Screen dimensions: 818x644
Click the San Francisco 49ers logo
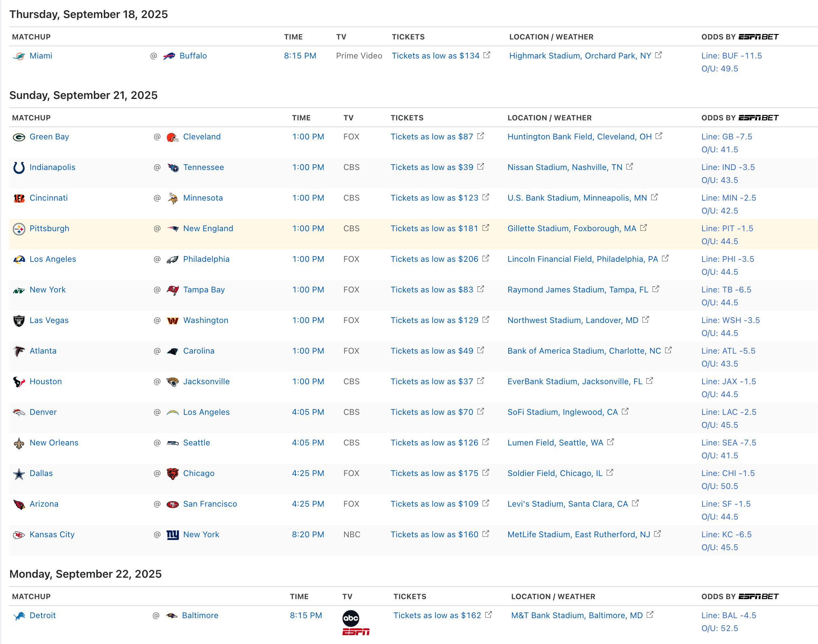pyautogui.click(x=173, y=505)
